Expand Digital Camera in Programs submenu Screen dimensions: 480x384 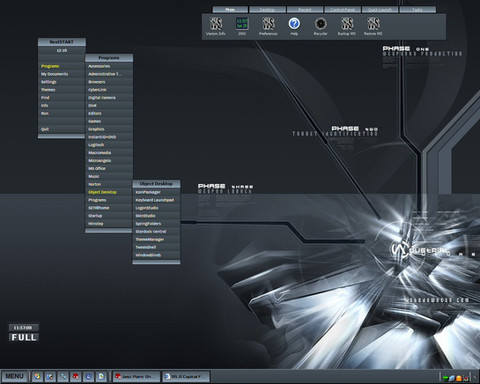[x=109, y=98]
